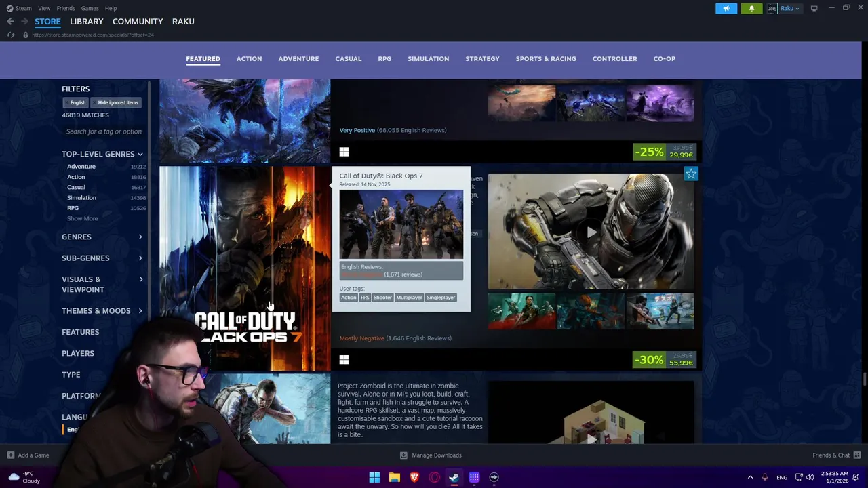Screen dimensions: 868x488
Task: Select the SPORTS & RACING category tab
Action: click(x=546, y=58)
